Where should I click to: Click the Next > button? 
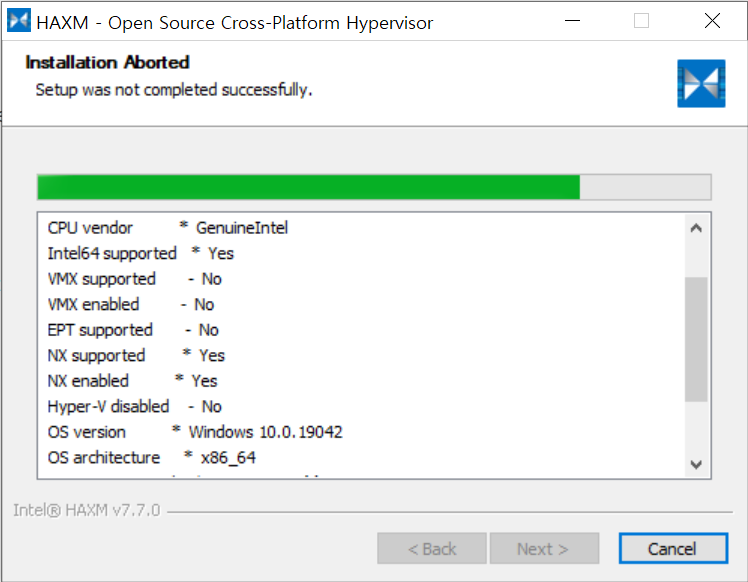(543, 548)
